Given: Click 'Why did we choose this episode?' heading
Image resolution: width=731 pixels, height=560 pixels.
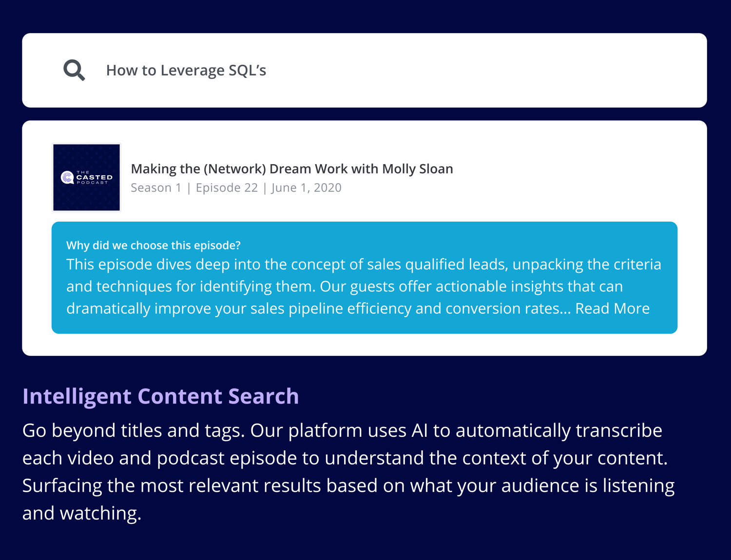Looking at the screenshot, I should pyautogui.click(x=154, y=245).
